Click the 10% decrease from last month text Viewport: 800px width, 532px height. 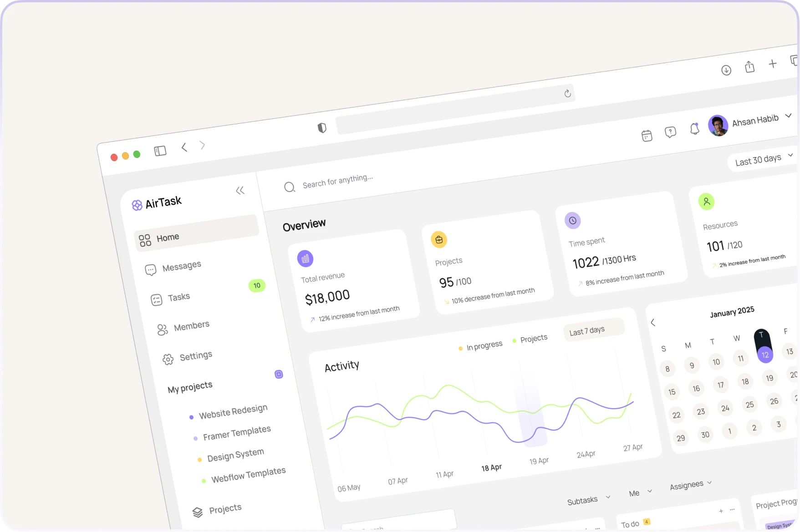(493, 295)
